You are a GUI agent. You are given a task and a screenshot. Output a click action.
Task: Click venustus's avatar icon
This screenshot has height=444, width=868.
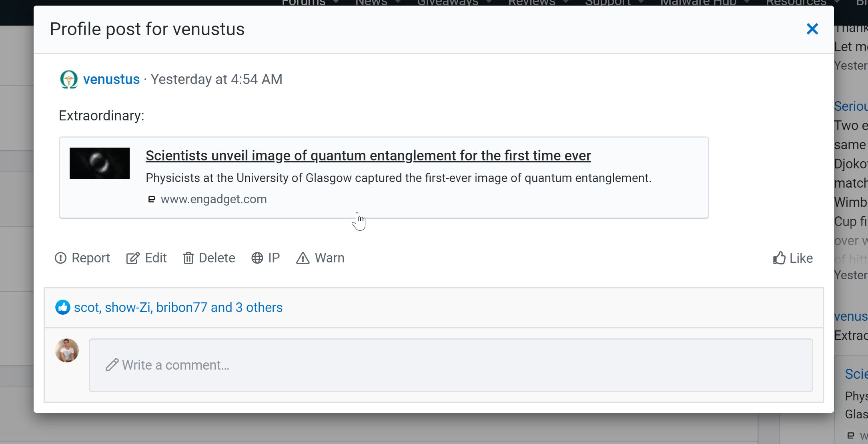69,79
